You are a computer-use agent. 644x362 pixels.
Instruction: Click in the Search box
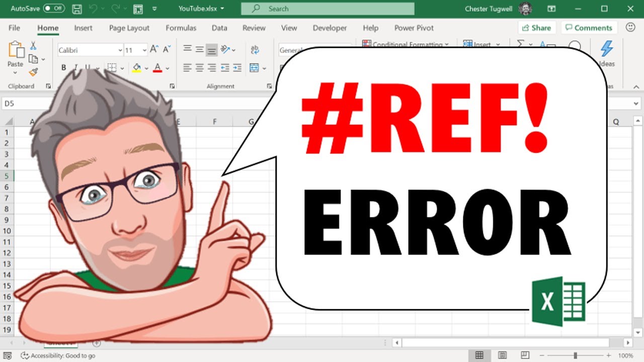328,9
